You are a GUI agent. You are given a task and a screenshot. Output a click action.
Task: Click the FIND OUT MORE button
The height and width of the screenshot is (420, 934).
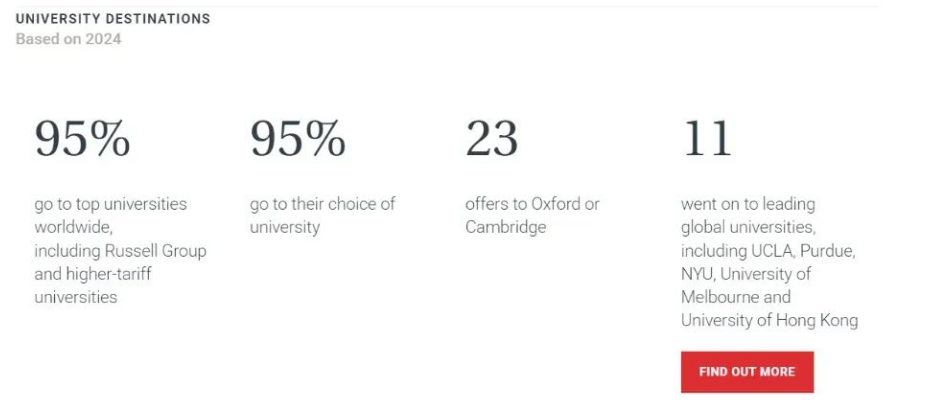point(747,372)
